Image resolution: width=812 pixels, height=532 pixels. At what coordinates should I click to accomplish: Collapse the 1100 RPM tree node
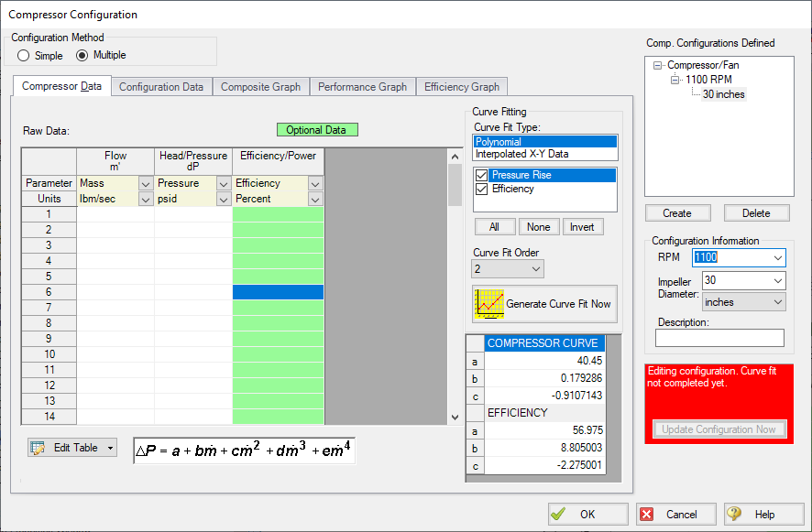[675, 80]
